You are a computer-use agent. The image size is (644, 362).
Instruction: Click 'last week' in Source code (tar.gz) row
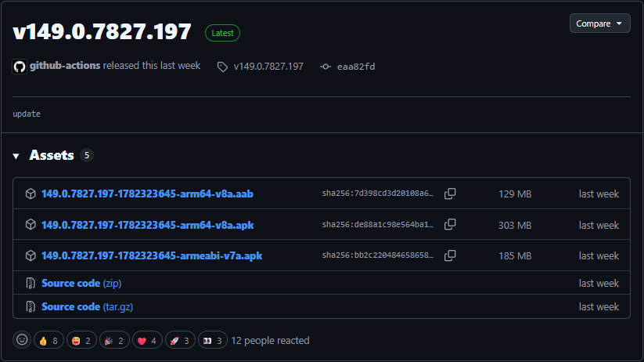pyautogui.click(x=599, y=307)
